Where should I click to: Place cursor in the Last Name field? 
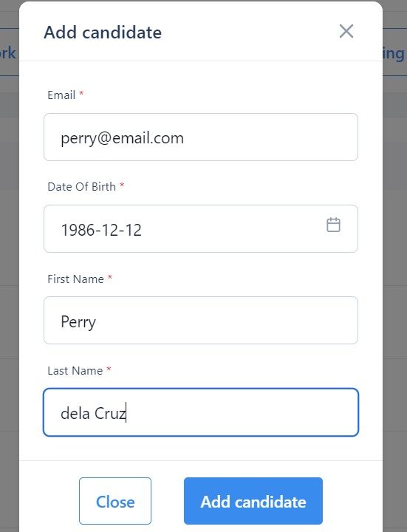201,412
